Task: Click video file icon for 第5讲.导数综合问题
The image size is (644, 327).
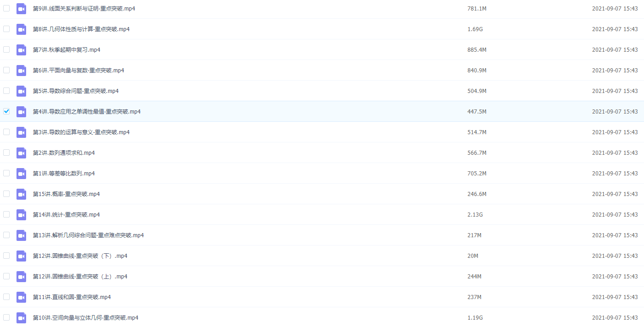Action: tap(21, 91)
